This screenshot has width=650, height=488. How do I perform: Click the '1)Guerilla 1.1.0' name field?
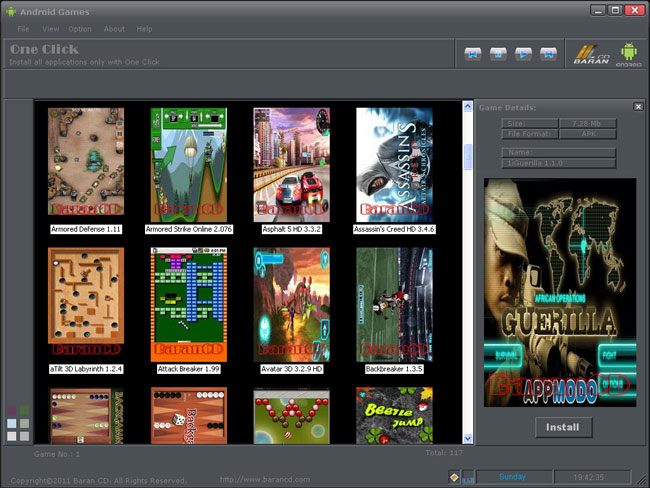click(x=559, y=163)
